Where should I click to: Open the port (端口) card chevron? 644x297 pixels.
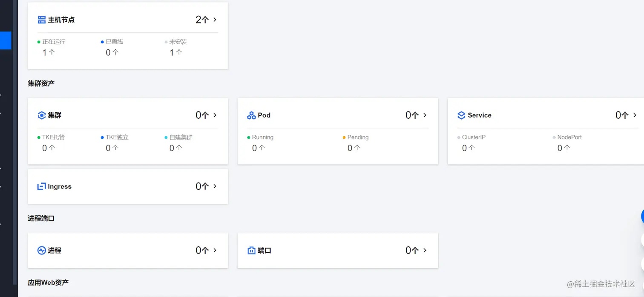[425, 251]
